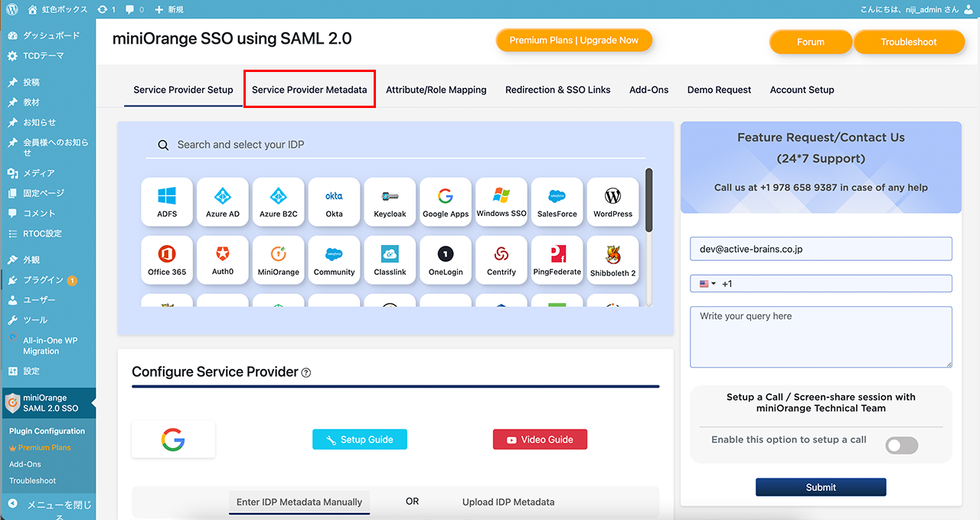Open the user account menu at top right
Image resolution: width=980 pixels, height=520 pixels.
(x=919, y=9)
